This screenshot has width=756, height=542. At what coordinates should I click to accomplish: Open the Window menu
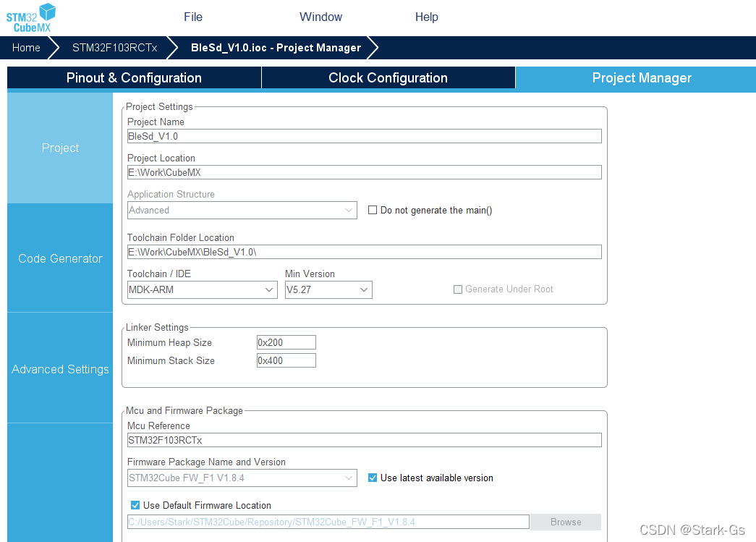click(x=320, y=17)
